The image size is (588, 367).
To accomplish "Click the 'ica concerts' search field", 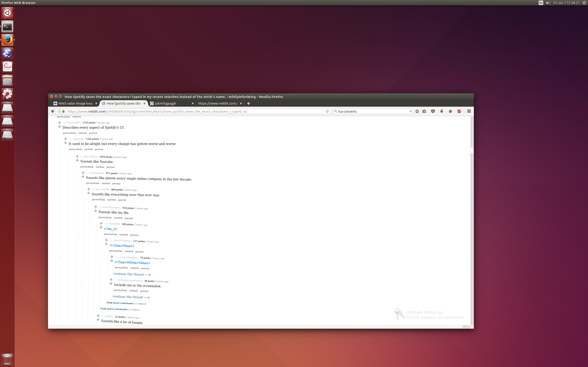I will pyautogui.click(x=372, y=111).
